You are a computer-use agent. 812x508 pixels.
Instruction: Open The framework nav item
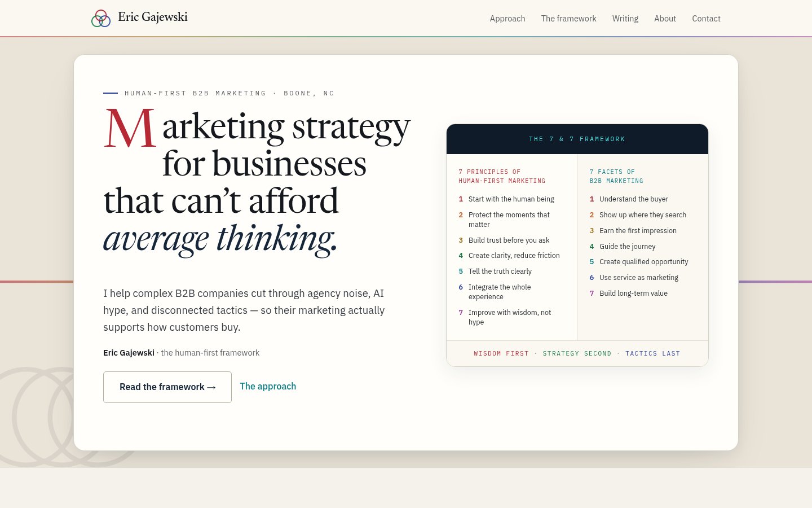[x=568, y=19]
